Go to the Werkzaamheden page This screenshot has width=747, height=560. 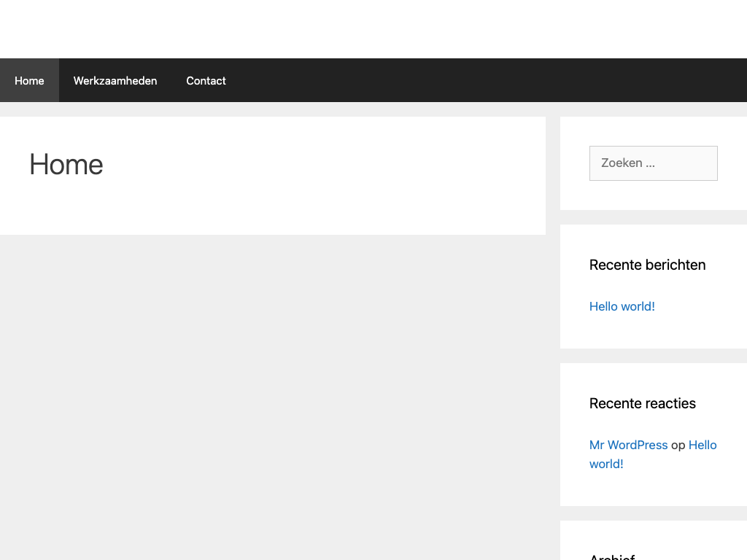point(115,81)
